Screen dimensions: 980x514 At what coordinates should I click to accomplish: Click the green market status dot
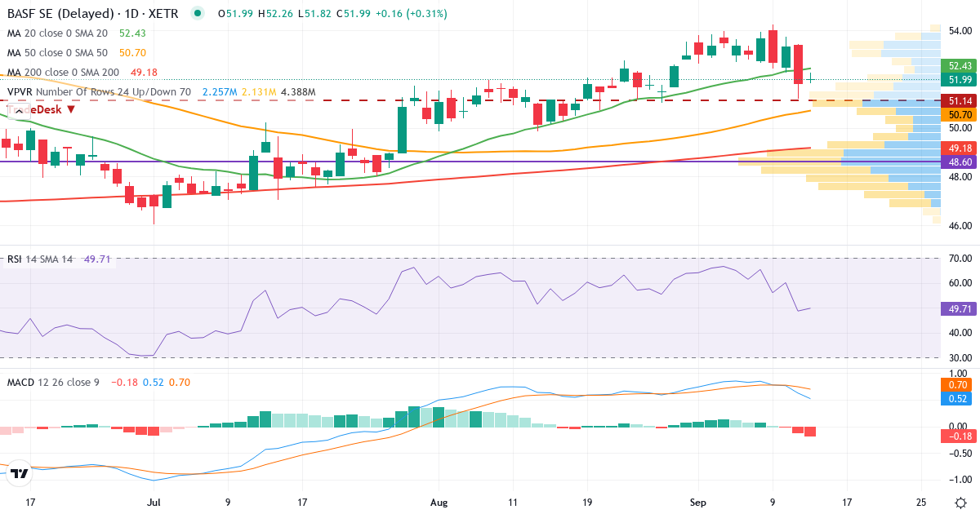pos(197,14)
